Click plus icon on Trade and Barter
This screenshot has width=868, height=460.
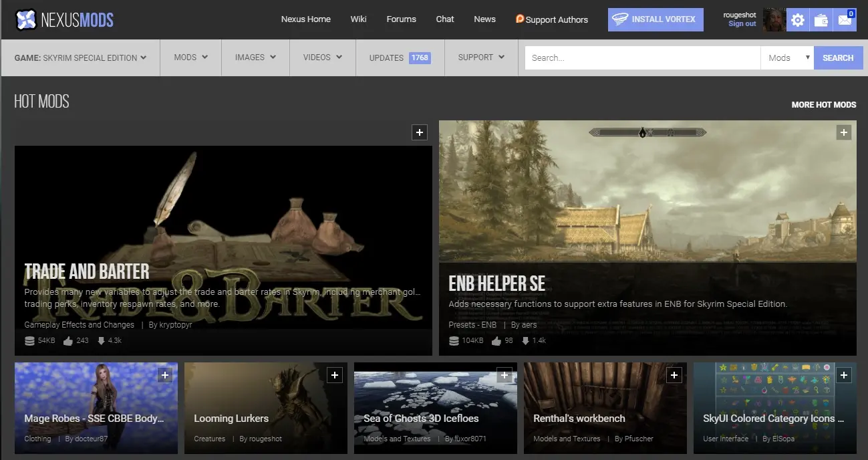click(x=419, y=132)
